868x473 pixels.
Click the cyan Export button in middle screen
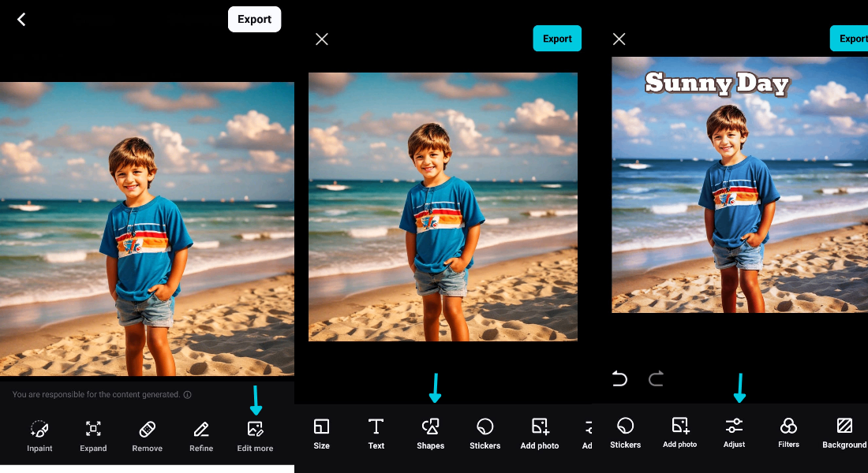[557, 38]
